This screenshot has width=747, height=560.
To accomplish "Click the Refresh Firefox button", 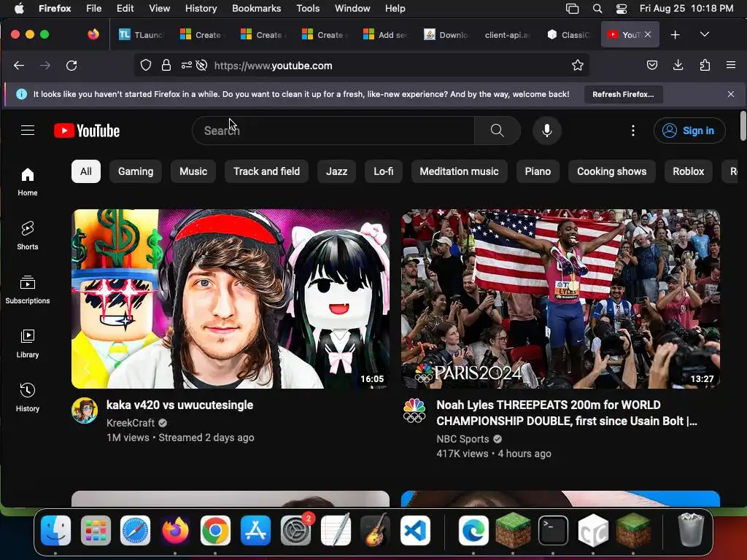I will pos(623,94).
